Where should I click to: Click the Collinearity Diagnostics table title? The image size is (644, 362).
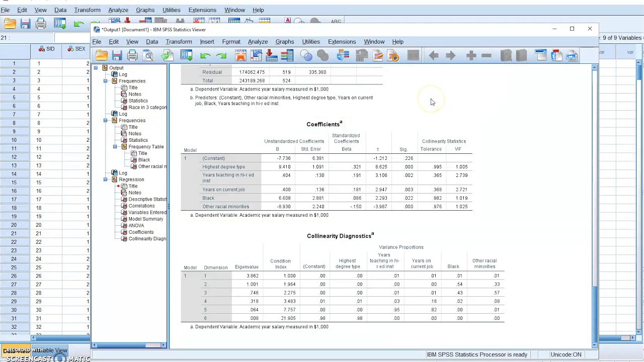(340, 236)
